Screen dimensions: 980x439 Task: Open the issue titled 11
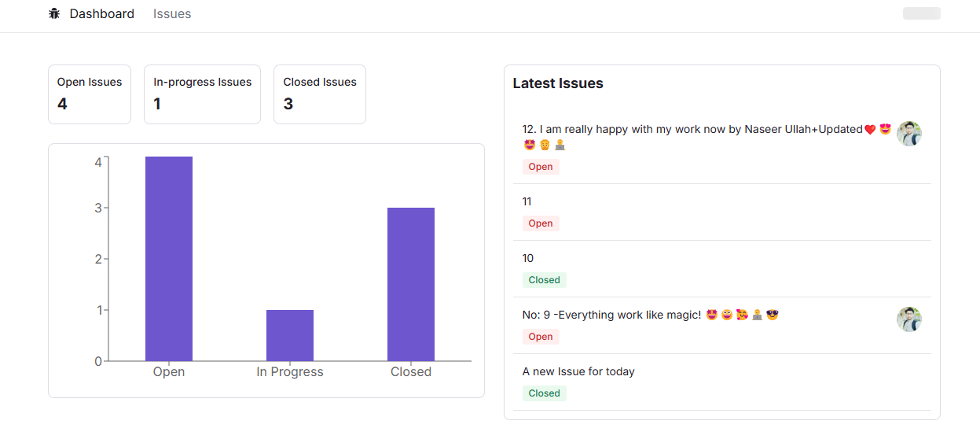click(x=527, y=202)
